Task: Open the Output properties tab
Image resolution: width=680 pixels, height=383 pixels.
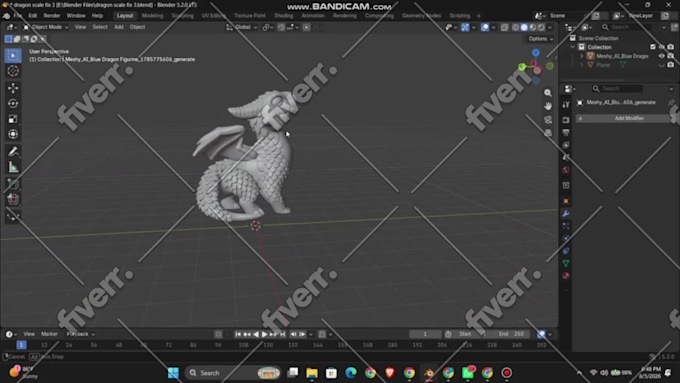Action: coord(566,132)
